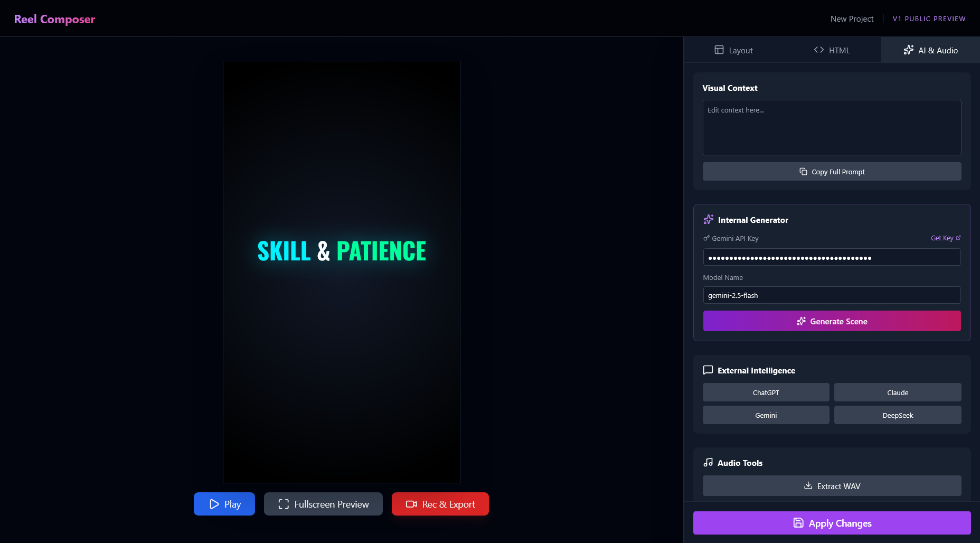Screen dimensions: 980x543
Task: Click the Gemini external button
Action: point(766,415)
